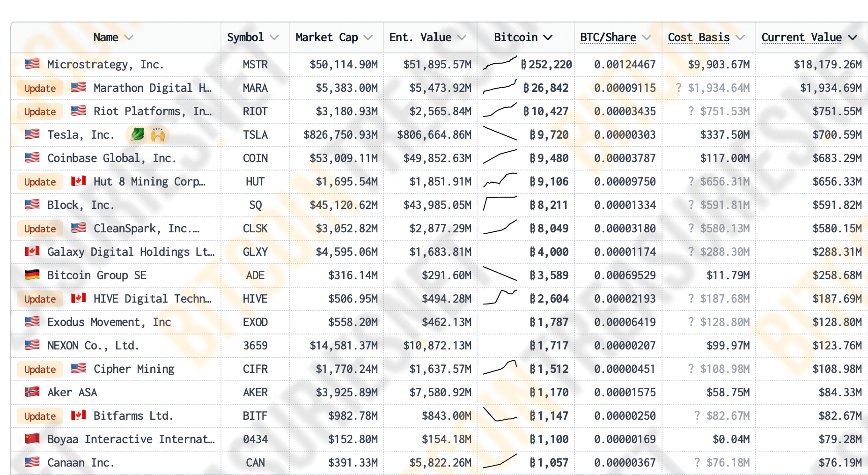This screenshot has height=475, width=868.
Task: Open Bitfarms' bitcoin holdings sparkline chart
Action: tap(500, 414)
